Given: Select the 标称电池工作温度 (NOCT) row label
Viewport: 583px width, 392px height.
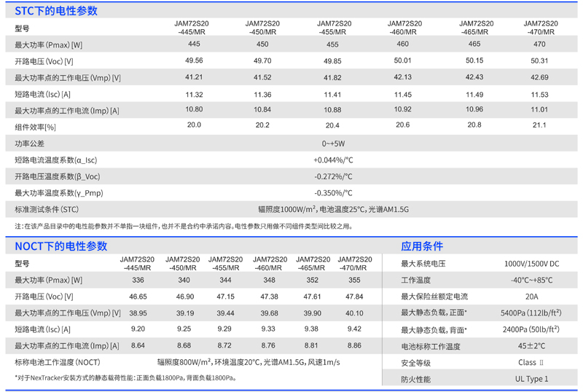Looking at the screenshot, I should (x=58, y=362).
